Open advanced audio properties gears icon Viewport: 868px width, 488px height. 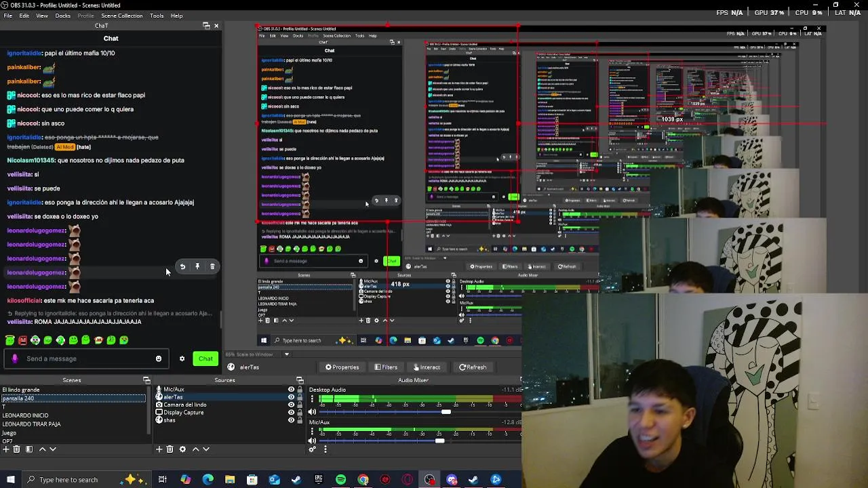coord(312,449)
